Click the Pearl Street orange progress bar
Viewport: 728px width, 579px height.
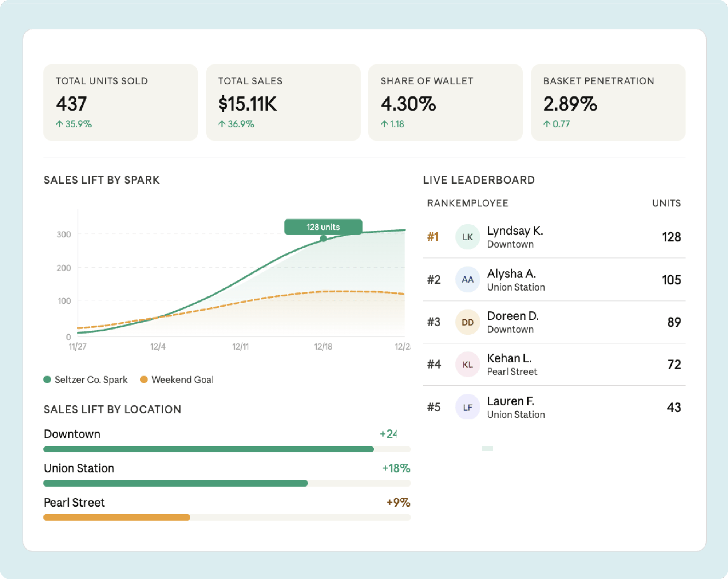tap(116, 517)
